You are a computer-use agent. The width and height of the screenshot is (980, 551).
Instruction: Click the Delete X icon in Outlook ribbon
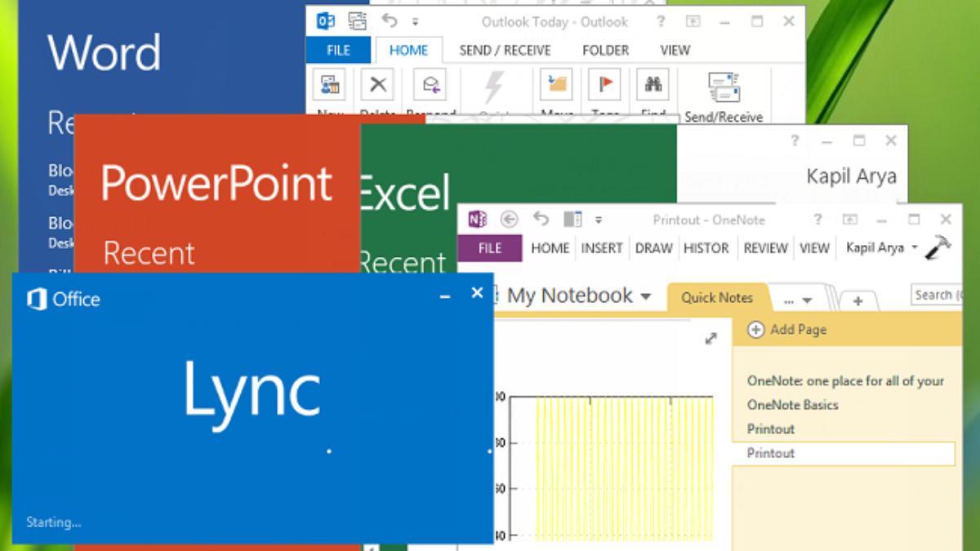click(x=377, y=84)
